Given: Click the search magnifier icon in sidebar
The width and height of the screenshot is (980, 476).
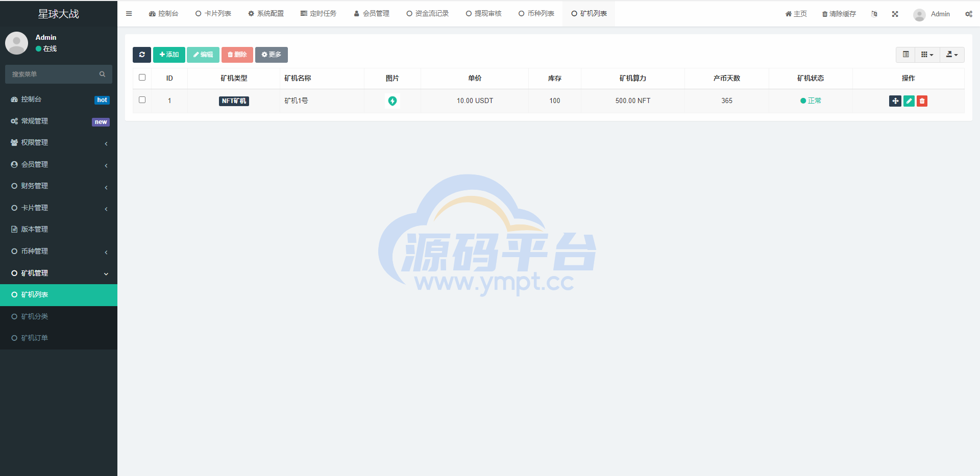Looking at the screenshot, I should tap(102, 74).
